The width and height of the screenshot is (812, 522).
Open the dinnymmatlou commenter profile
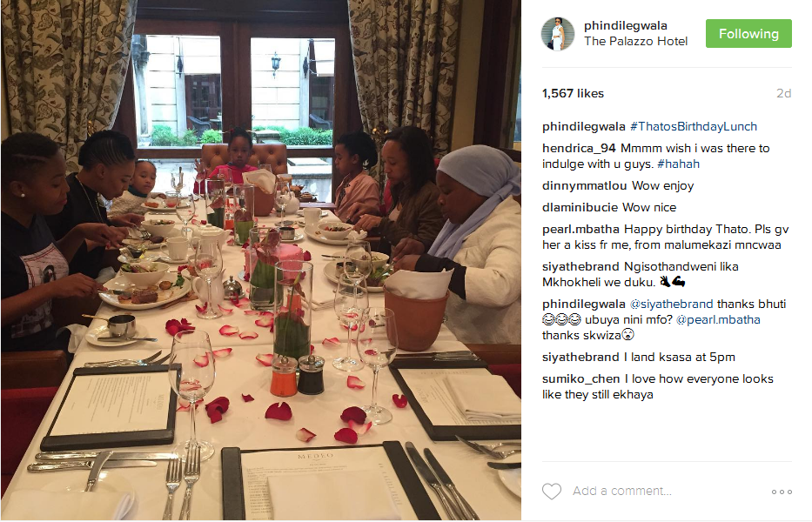click(584, 186)
